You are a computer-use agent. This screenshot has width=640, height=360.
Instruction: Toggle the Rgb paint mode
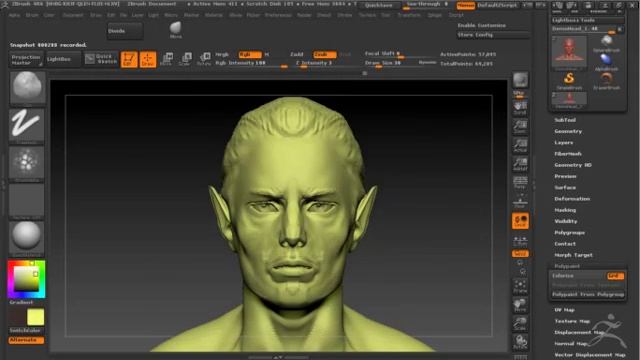250,54
